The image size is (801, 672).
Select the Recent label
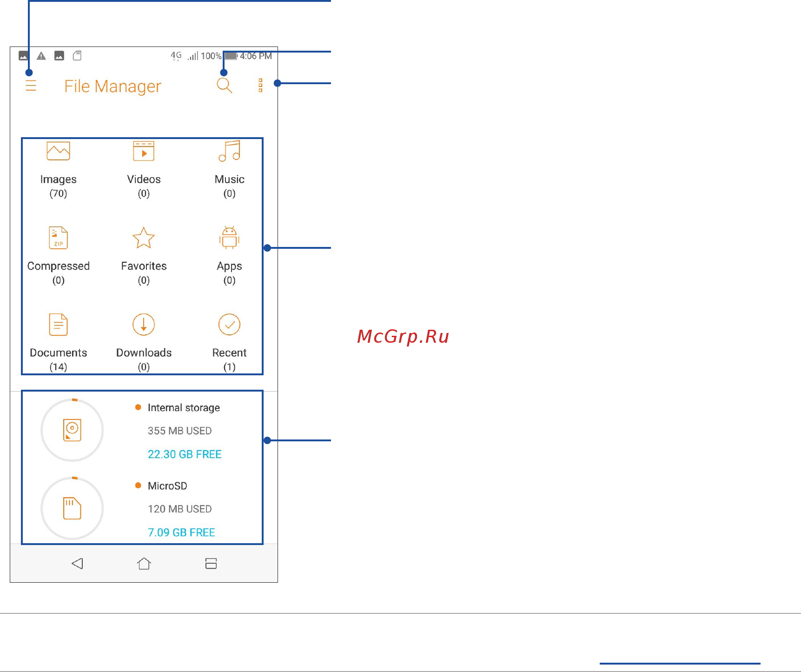pos(229,353)
